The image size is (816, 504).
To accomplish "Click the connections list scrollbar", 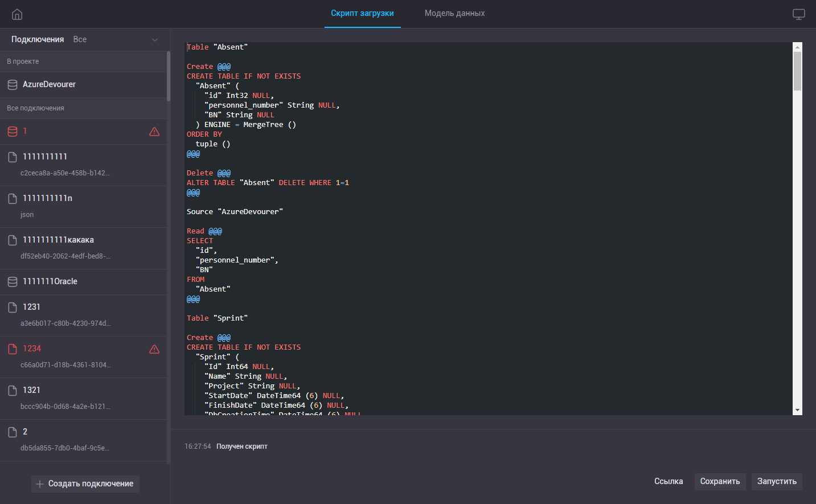I will click(169, 76).
